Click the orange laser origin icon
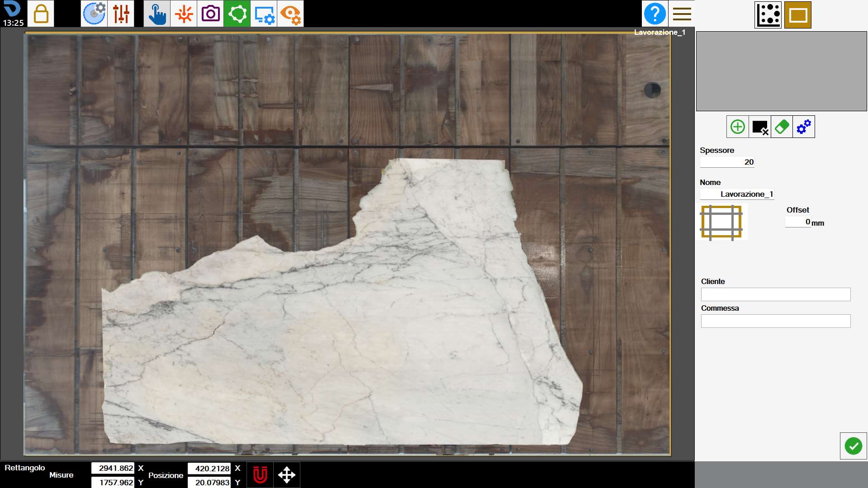The width and height of the screenshot is (868, 488). 184,14
